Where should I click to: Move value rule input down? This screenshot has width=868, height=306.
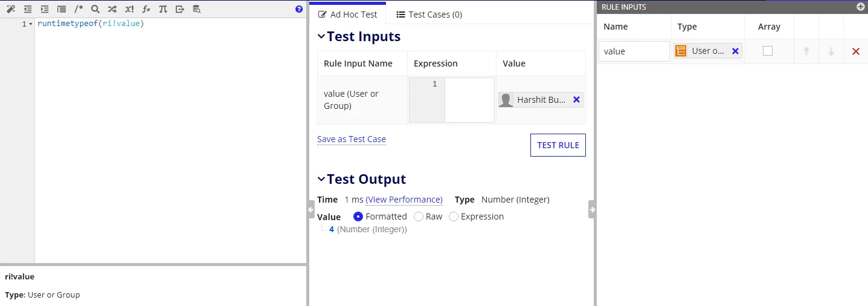tap(831, 51)
